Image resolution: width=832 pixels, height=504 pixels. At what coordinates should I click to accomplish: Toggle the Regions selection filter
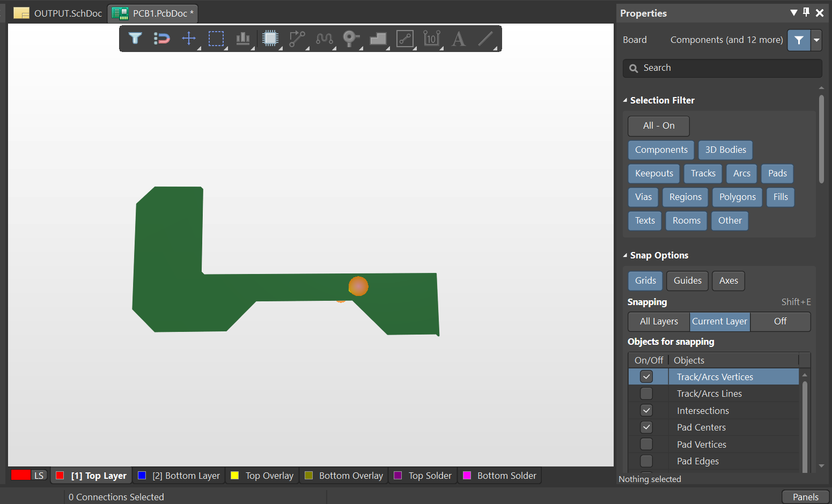(x=686, y=197)
